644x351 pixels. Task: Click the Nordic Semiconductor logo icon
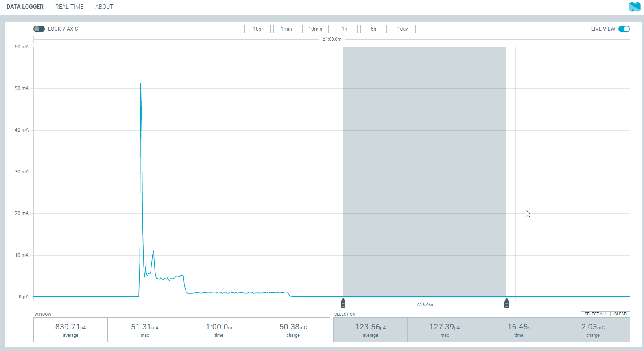click(634, 7)
